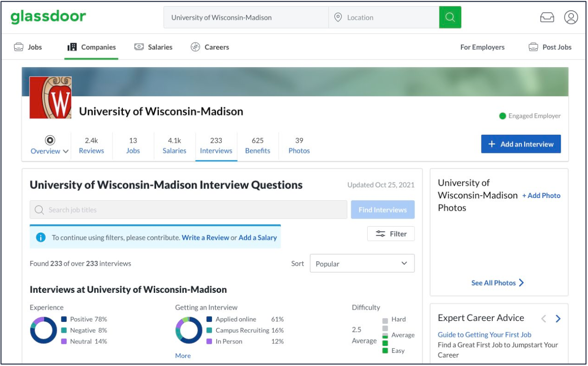Open the inbox tray icon
Viewport: 588px width, 366px height.
(x=547, y=18)
